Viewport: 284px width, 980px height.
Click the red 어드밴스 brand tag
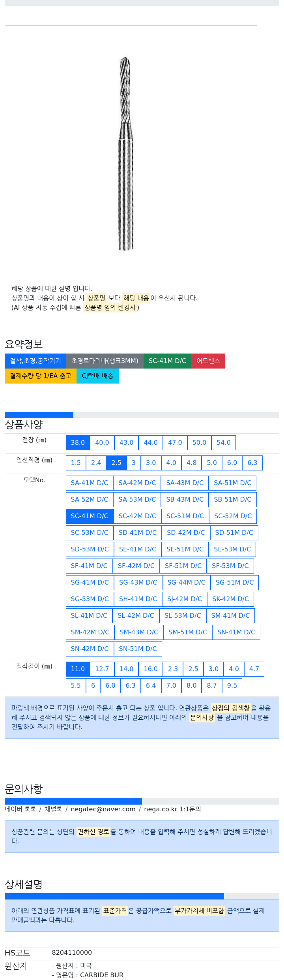pyautogui.click(x=208, y=361)
